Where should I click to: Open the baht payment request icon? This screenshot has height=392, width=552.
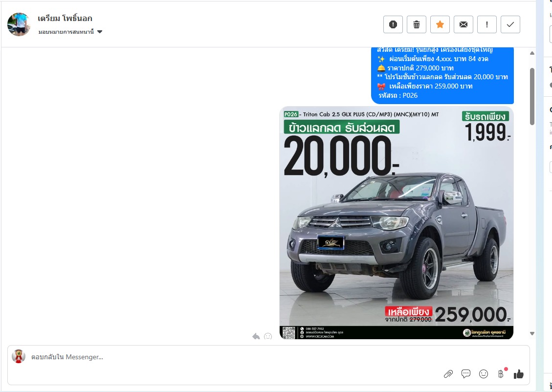point(501,374)
